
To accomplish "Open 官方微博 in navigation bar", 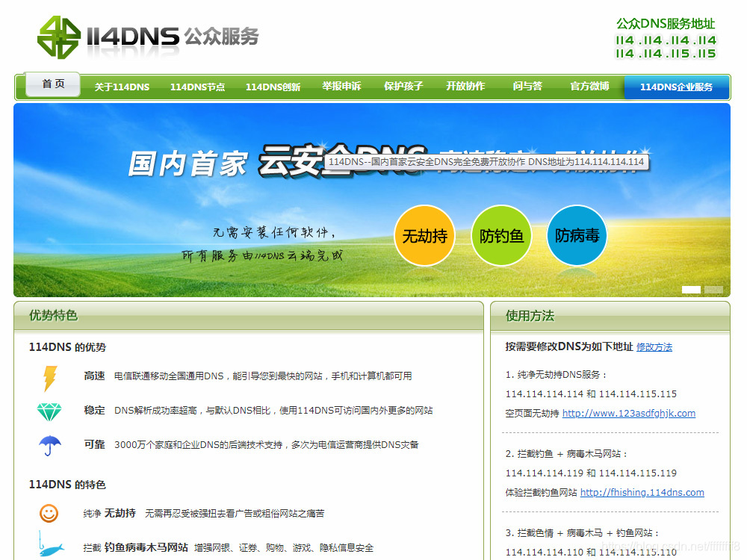I will tap(590, 86).
